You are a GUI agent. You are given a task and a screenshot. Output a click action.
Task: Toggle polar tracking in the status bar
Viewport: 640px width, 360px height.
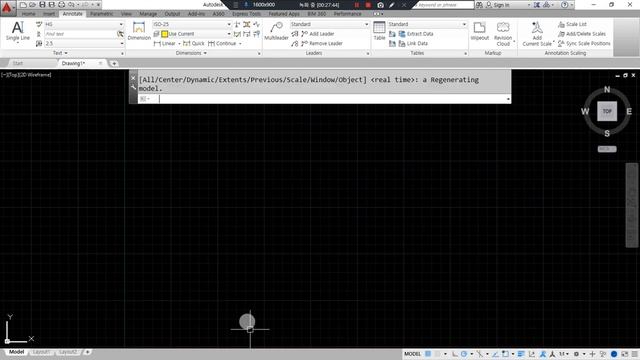(464, 354)
